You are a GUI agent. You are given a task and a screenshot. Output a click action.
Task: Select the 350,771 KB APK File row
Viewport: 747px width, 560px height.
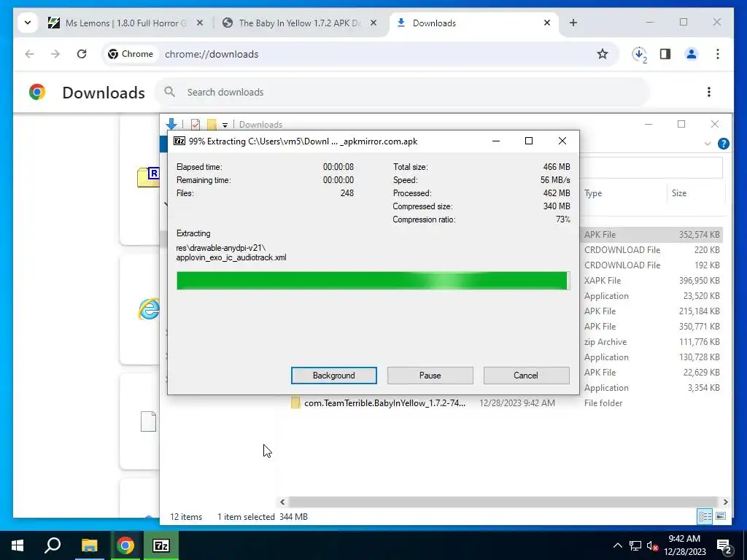tap(651, 326)
